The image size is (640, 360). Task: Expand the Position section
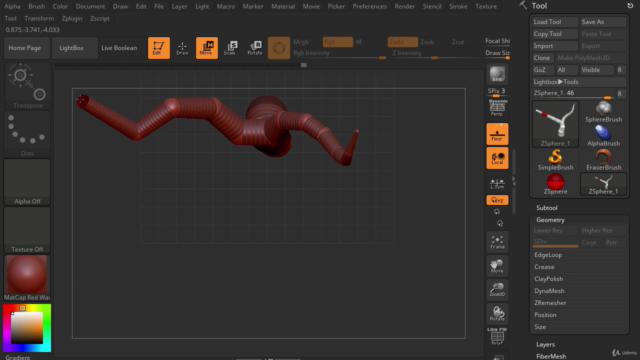tap(545, 315)
